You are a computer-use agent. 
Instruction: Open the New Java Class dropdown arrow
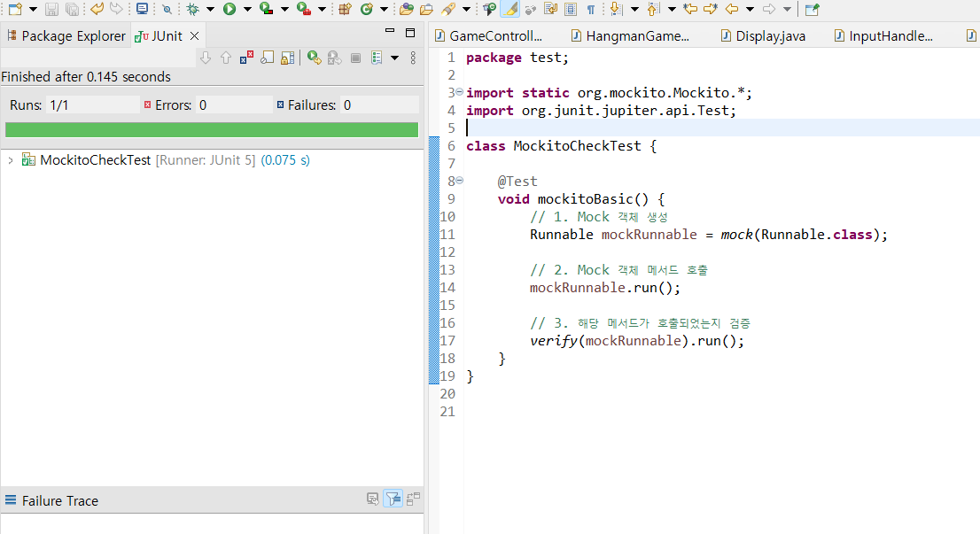[384, 10]
